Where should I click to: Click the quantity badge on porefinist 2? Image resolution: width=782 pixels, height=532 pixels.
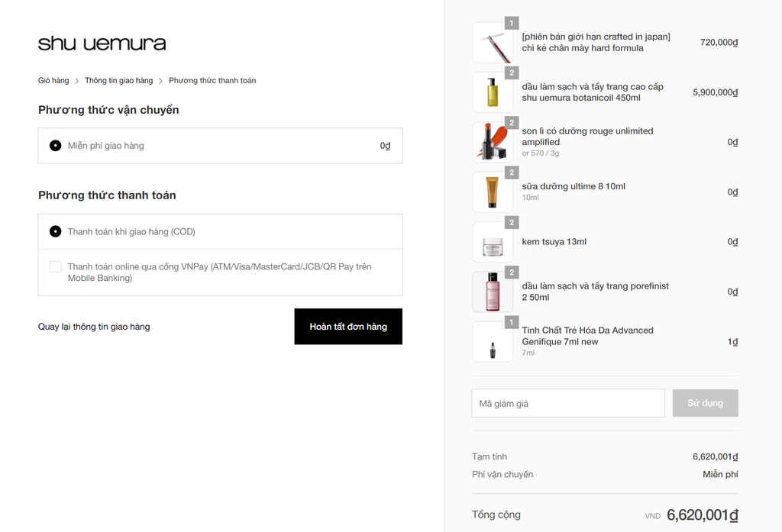(x=512, y=272)
